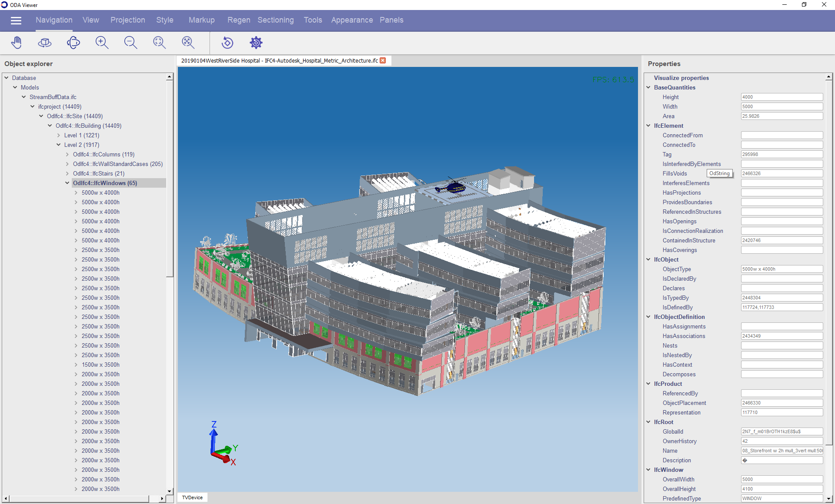835x504 pixels.
Task: Select the Pan hand tool
Action: 17,43
